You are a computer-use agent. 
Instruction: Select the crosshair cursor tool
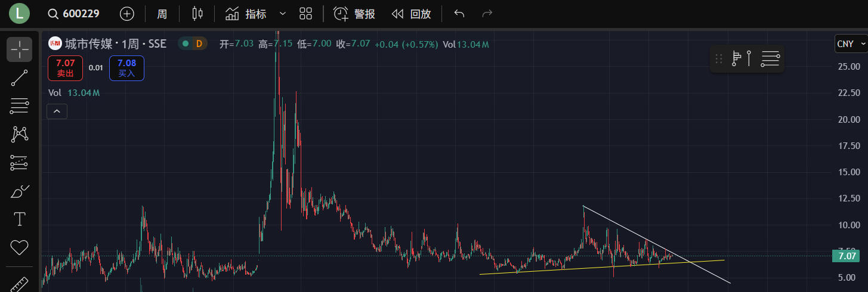click(x=20, y=49)
